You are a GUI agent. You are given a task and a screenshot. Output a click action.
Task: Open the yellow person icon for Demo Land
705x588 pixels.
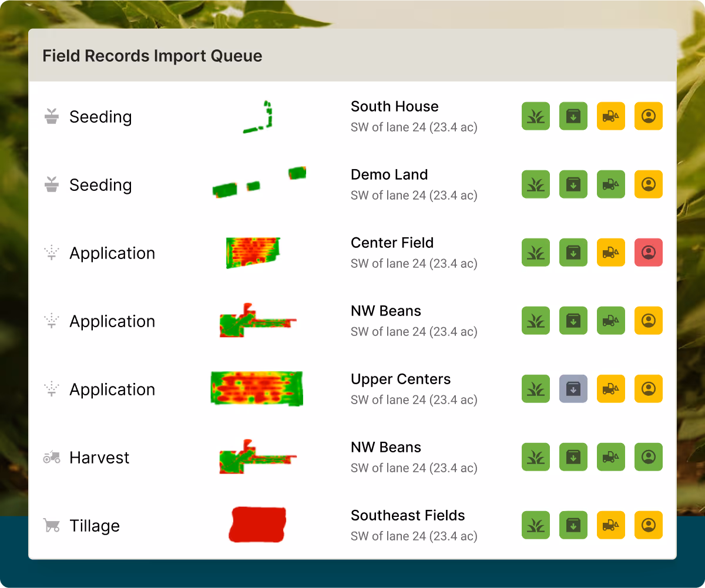point(649,184)
